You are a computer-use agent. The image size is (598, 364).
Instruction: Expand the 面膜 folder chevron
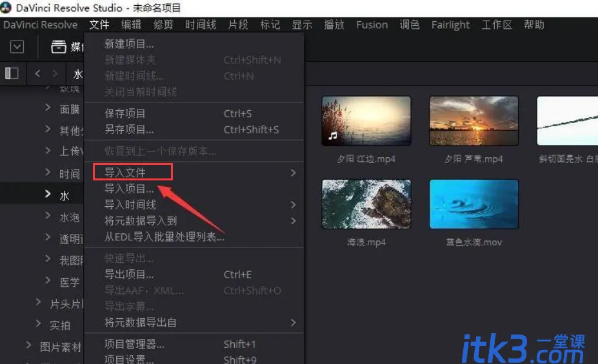pyautogui.click(x=48, y=108)
